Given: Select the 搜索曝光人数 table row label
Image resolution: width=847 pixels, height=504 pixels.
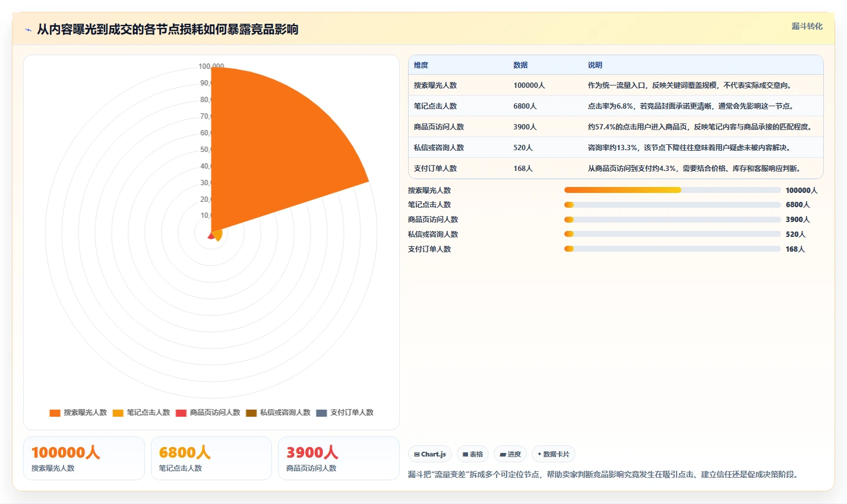Looking at the screenshot, I should click(x=435, y=85).
